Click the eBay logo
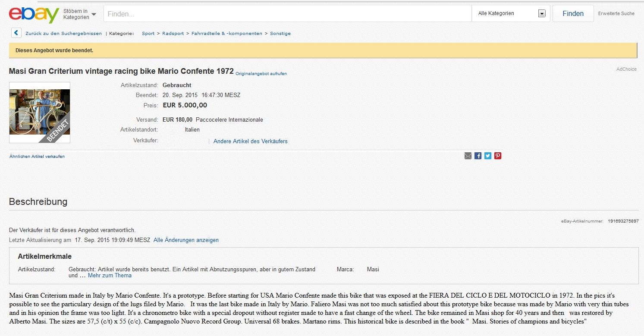This screenshot has width=644, height=336. coord(34,14)
